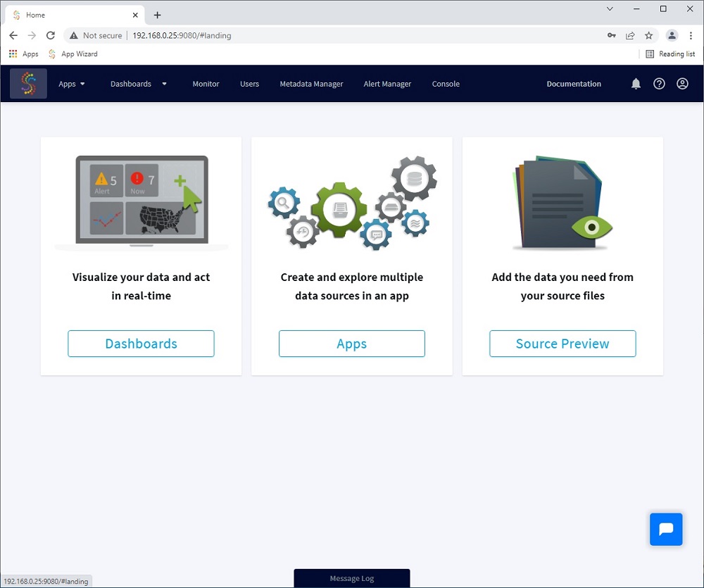Click the browser back arrow
This screenshot has height=588, width=704.
13,35
